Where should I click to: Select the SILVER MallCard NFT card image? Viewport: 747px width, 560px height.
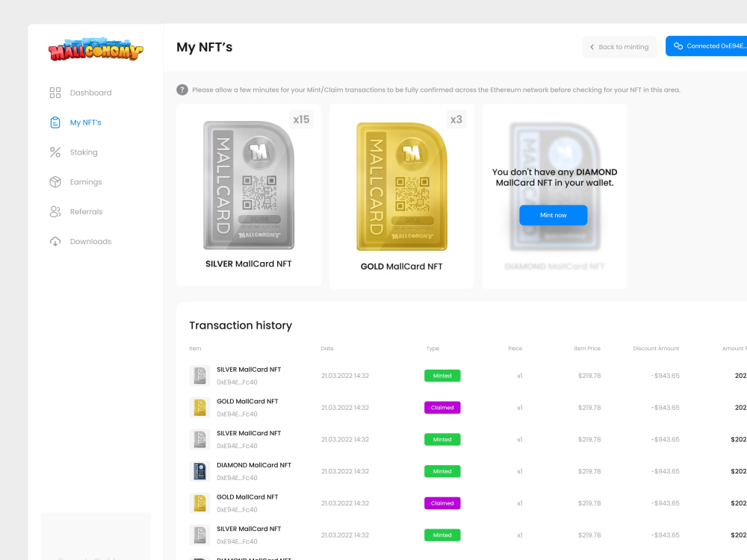click(x=249, y=185)
